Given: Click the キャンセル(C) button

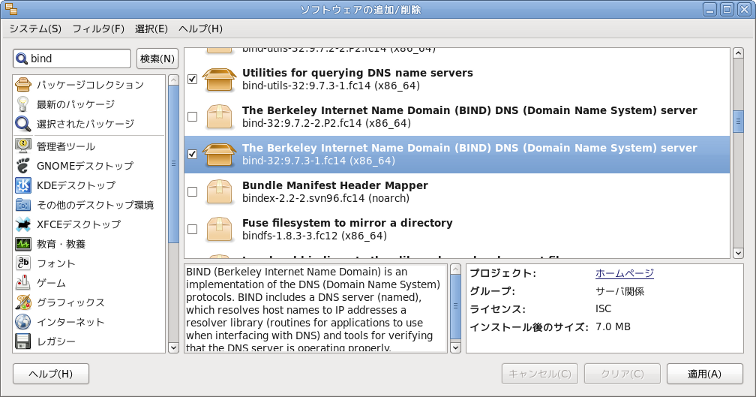Looking at the screenshot, I should 540,374.
